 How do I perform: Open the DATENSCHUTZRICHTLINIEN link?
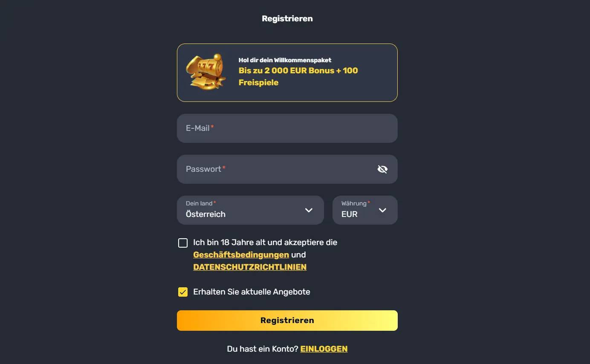pos(250,267)
